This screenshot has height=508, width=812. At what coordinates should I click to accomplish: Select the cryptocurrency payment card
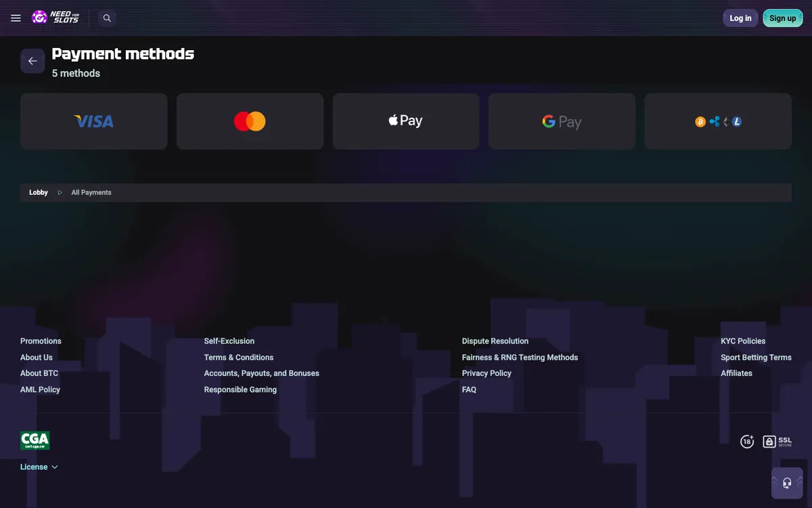pyautogui.click(x=718, y=121)
